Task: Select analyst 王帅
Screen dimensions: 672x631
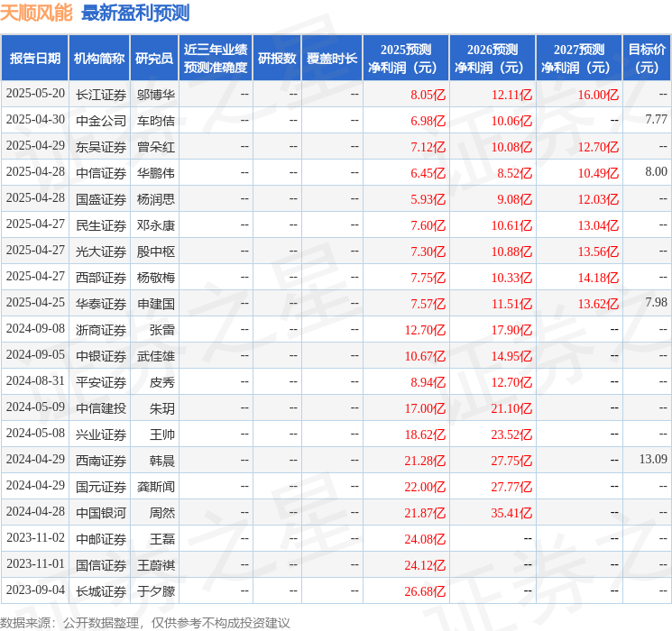Action: click(162, 434)
